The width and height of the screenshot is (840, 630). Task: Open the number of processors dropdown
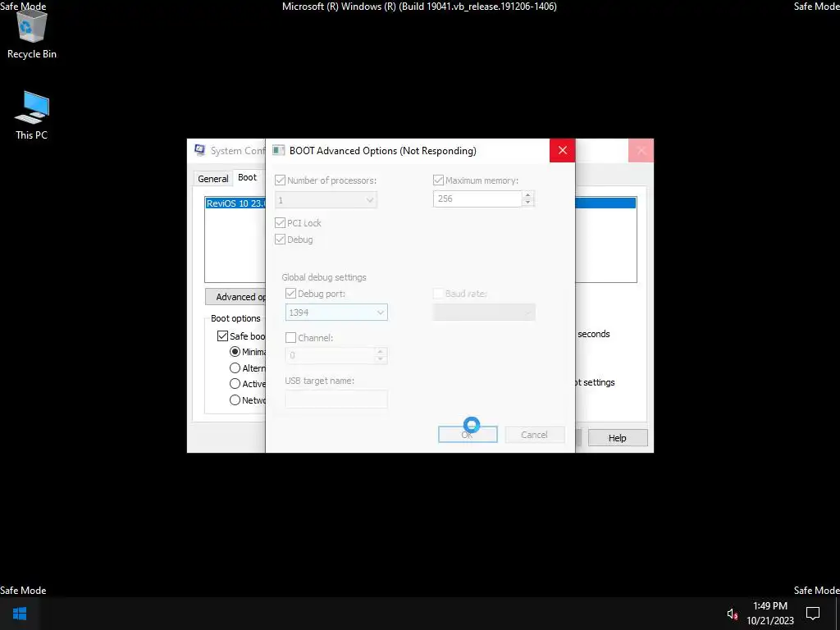click(x=326, y=200)
